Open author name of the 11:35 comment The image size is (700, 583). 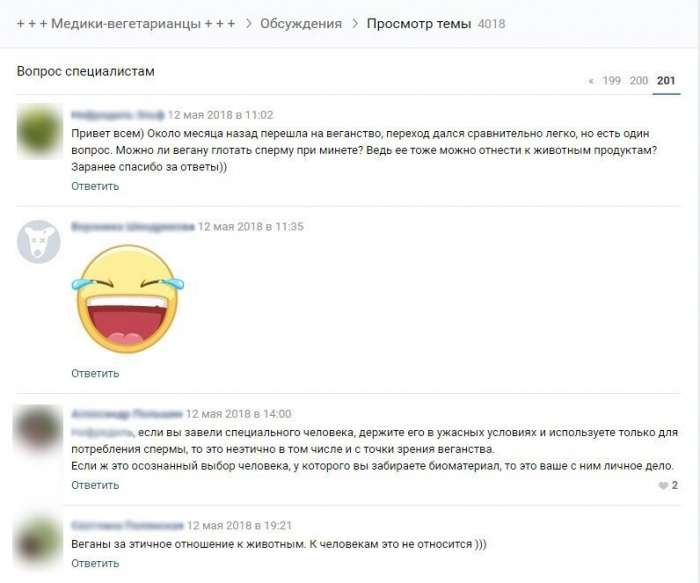click(x=133, y=227)
